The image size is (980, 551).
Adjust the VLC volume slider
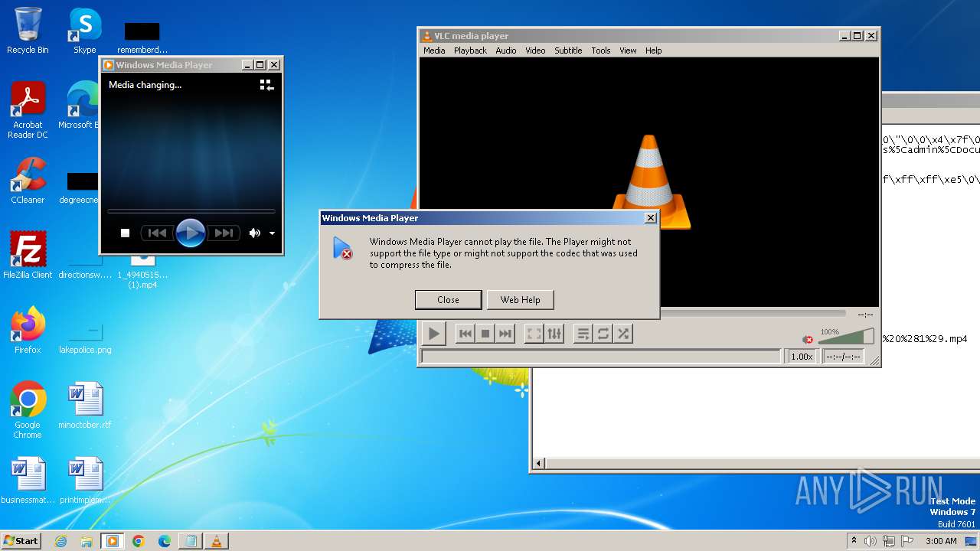(846, 337)
